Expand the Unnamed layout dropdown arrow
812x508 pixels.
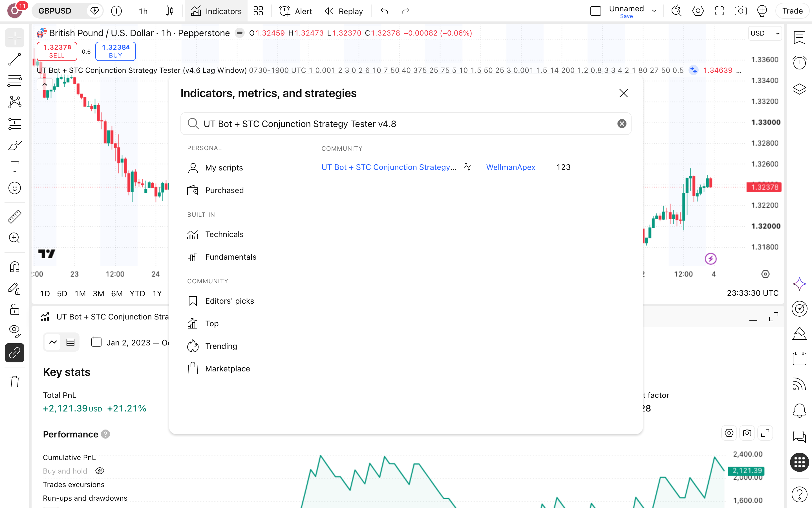point(654,11)
